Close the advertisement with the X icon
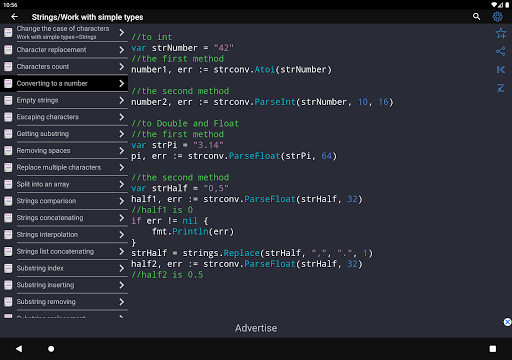 click(507, 322)
